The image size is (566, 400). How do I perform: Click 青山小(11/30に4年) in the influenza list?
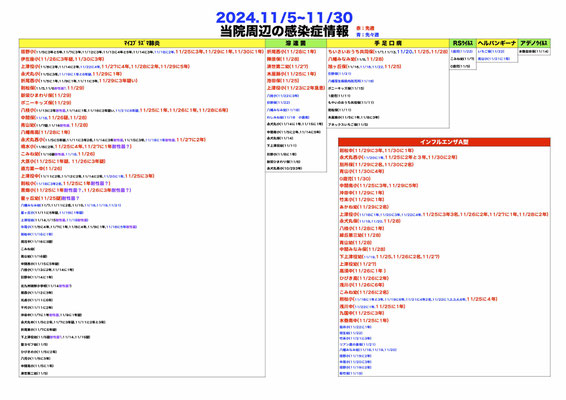click(x=362, y=171)
